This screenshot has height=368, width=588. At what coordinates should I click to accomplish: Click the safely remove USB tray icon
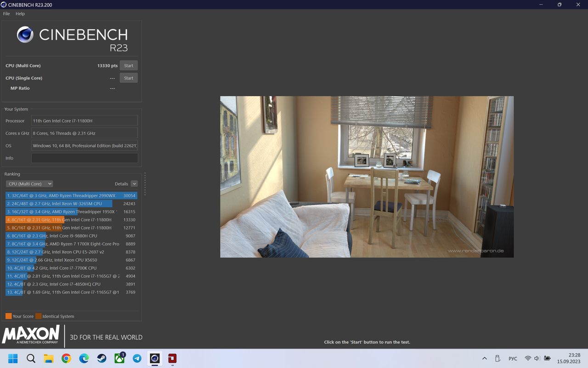point(498,358)
